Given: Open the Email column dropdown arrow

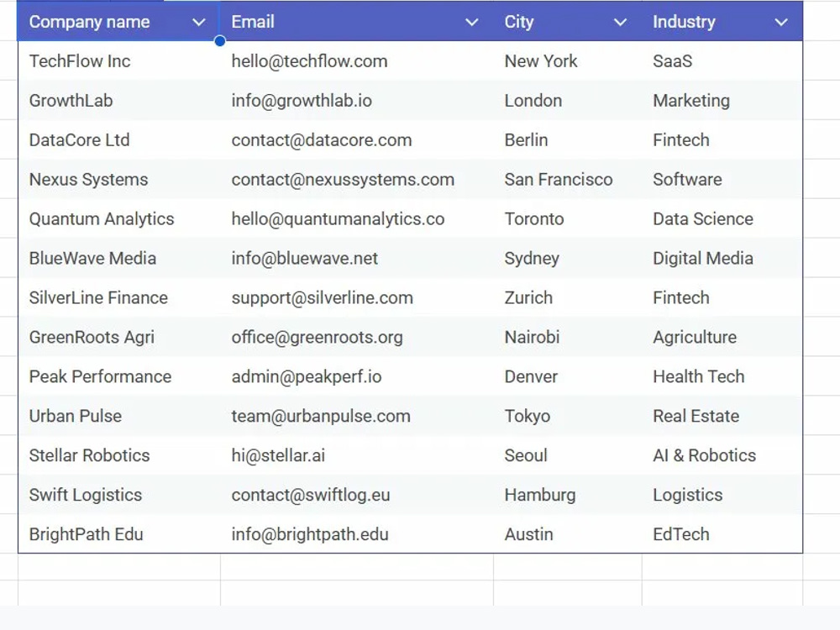Looking at the screenshot, I should tap(471, 23).
